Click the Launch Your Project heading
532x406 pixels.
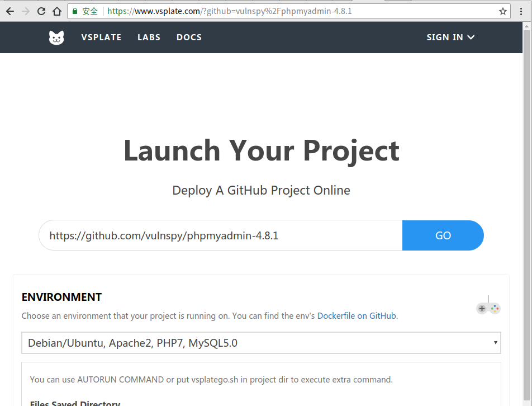coord(262,150)
